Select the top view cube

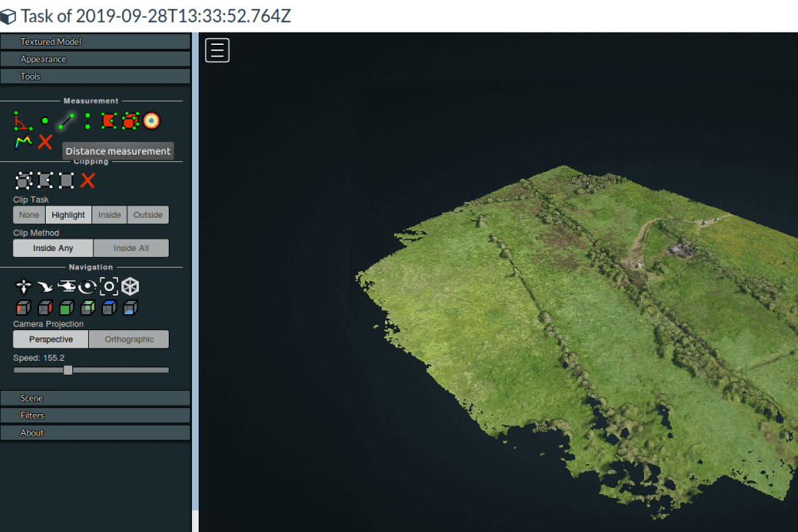[109, 307]
